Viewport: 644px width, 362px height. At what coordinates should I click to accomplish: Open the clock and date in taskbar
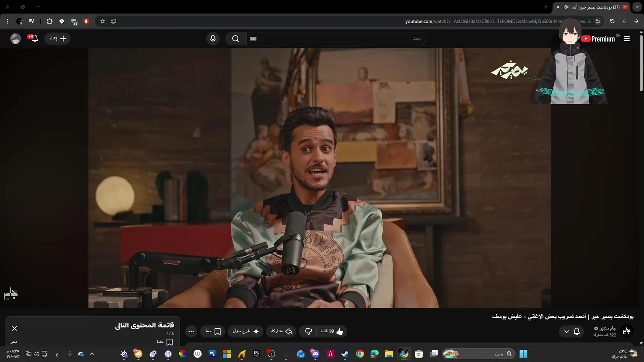(13, 354)
